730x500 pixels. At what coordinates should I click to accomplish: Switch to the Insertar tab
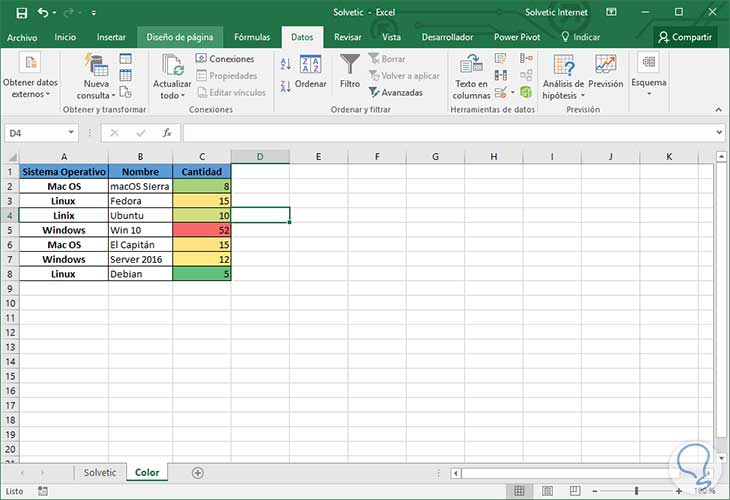click(x=111, y=37)
